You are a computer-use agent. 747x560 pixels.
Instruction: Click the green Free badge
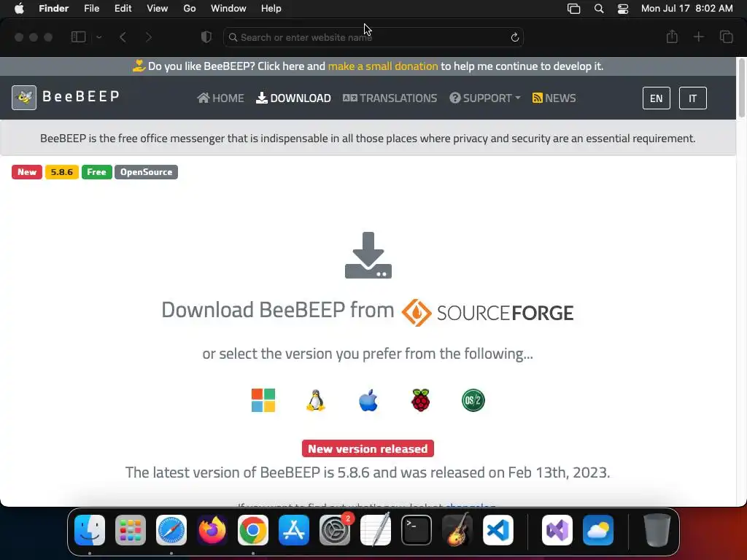pos(97,172)
